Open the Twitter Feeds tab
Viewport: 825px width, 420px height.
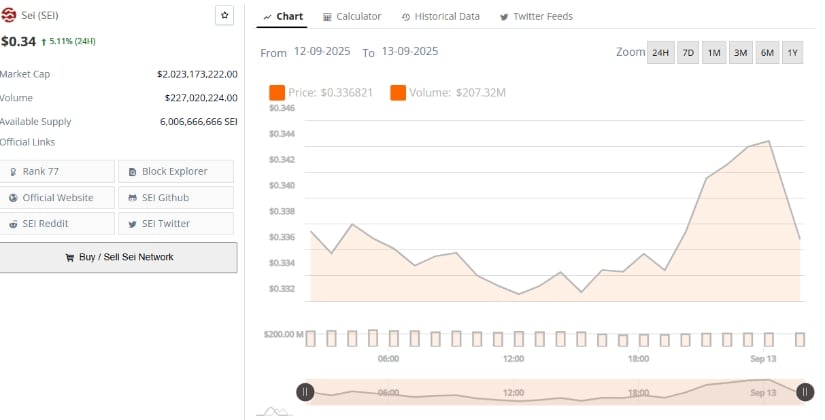(x=536, y=17)
